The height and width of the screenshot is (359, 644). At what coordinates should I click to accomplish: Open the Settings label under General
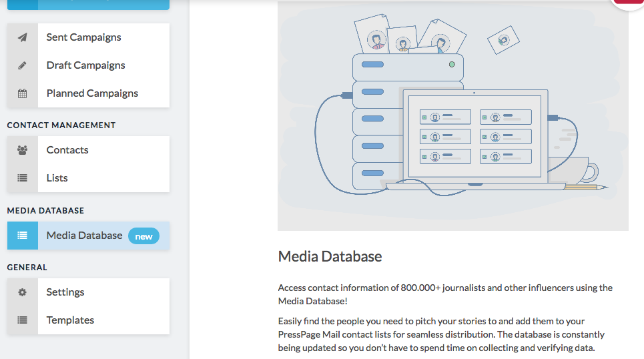point(65,292)
